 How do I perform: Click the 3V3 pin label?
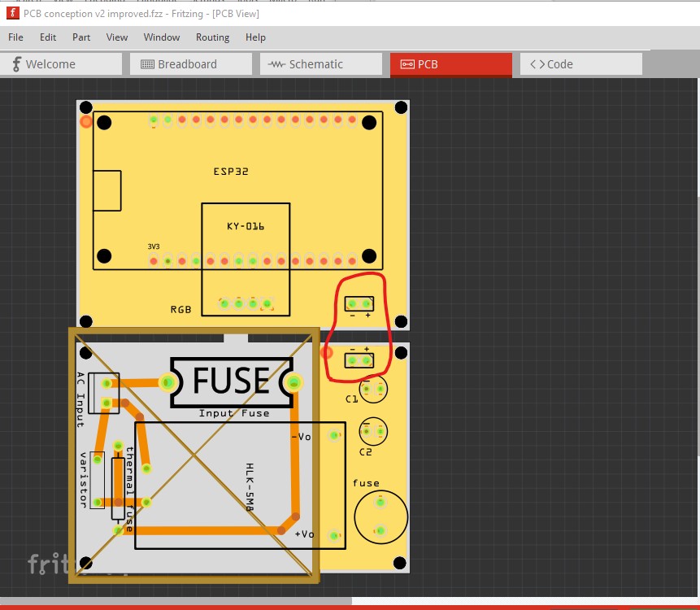tap(154, 246)
